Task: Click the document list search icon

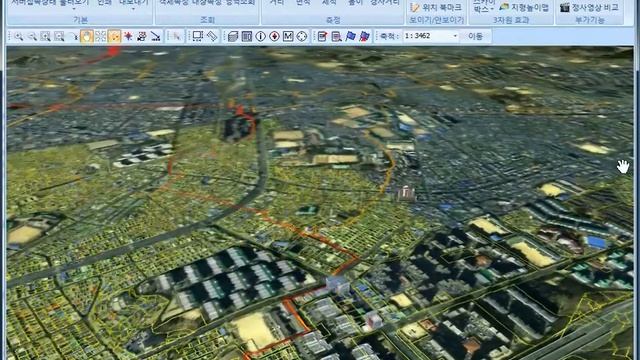Action: [x=336, y=36]
